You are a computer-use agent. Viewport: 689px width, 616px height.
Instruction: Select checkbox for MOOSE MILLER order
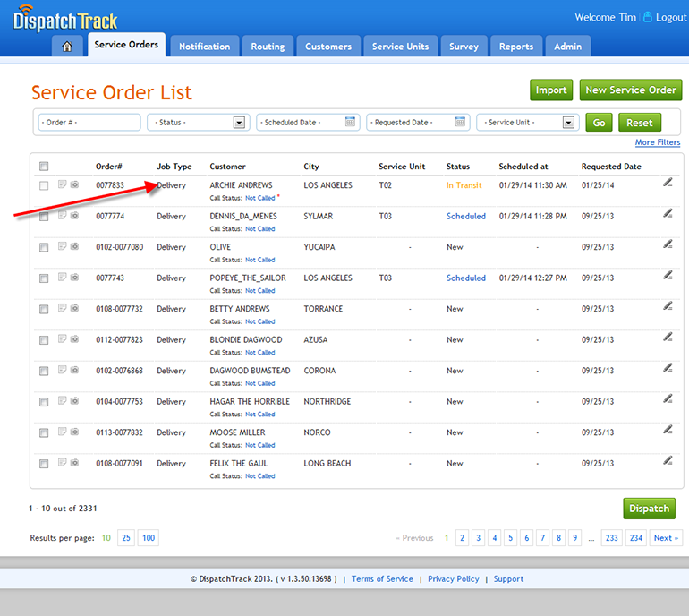tap(44, 433)
